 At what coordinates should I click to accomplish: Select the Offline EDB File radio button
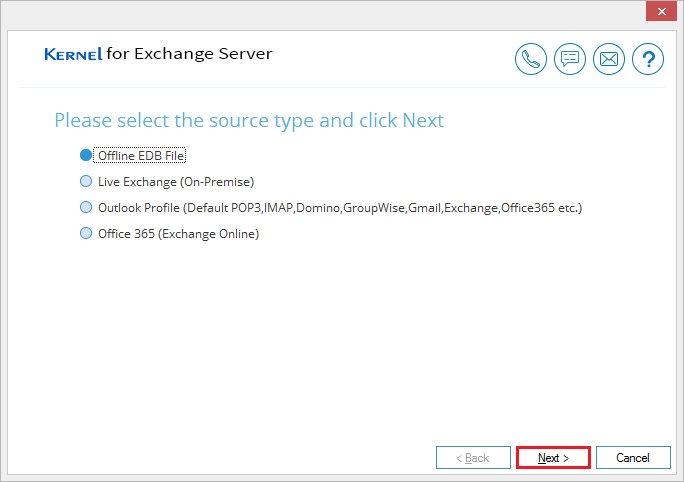86,155
